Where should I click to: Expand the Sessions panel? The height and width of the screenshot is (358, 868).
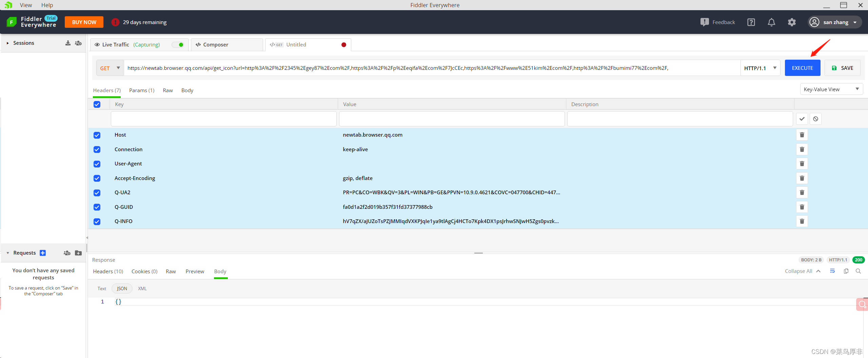[7, 43]
